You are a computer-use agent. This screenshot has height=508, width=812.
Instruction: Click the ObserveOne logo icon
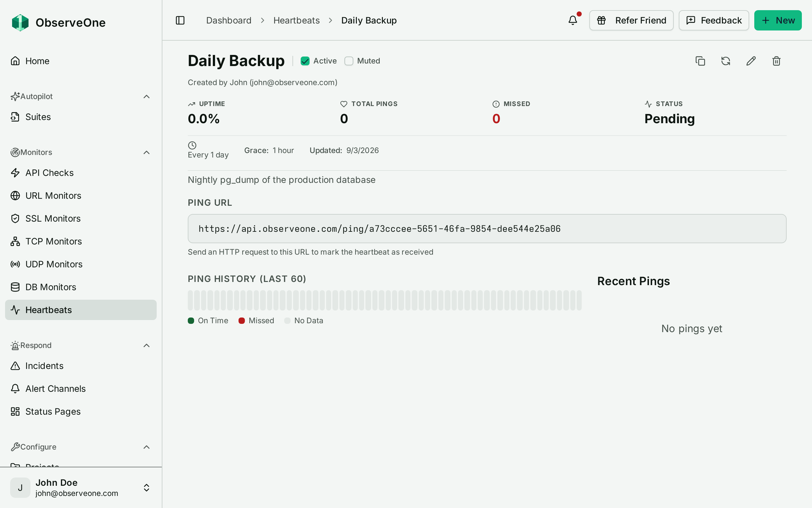coord(20,23)
